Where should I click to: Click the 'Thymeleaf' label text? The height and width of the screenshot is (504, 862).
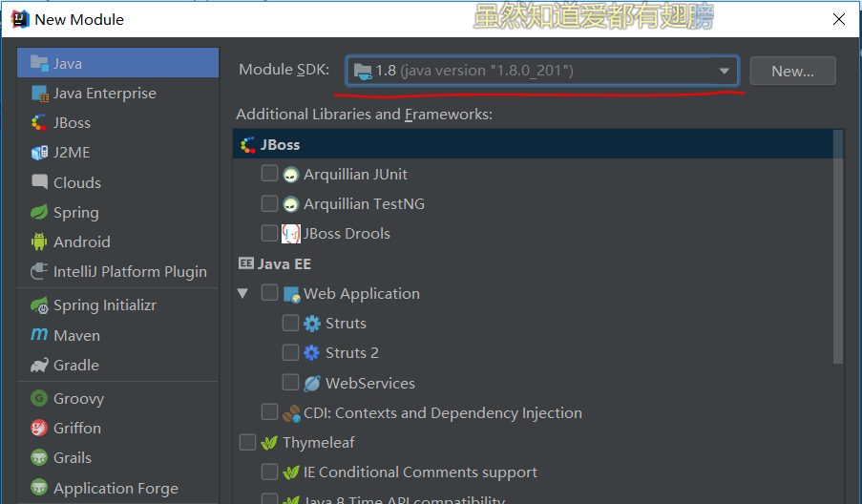point(319,443)
